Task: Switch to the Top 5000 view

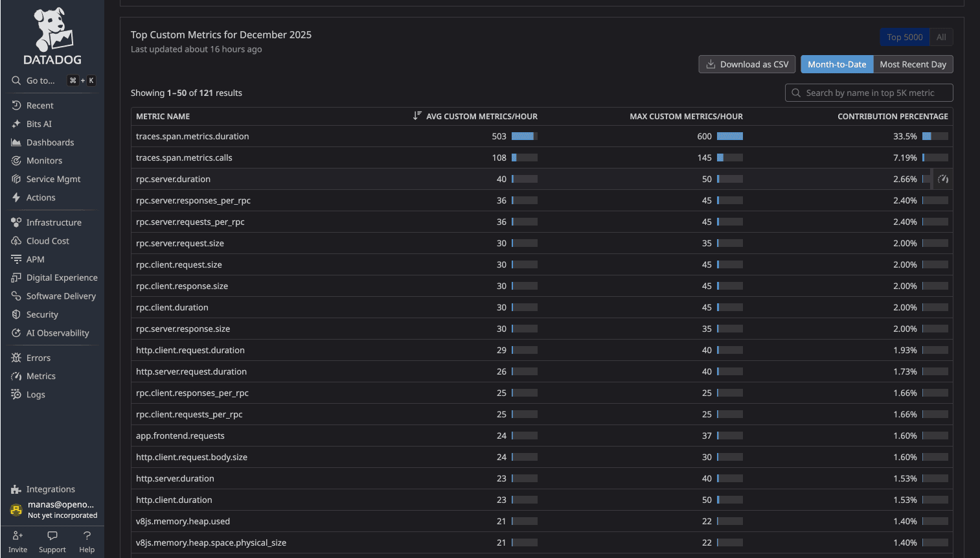Action: click(x=904, y=37)
